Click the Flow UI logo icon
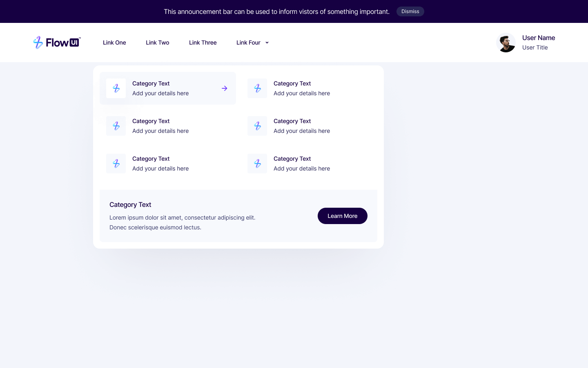Screen dimensions: 588x368 tap(38, 43)
